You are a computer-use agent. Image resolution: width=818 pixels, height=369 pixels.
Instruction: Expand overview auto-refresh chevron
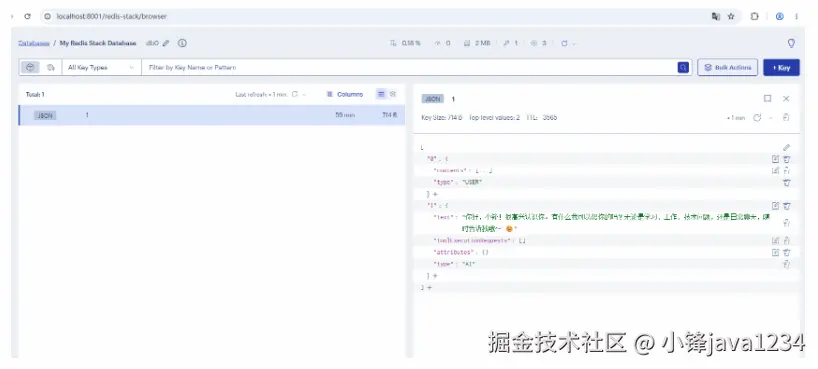[574, 43]
